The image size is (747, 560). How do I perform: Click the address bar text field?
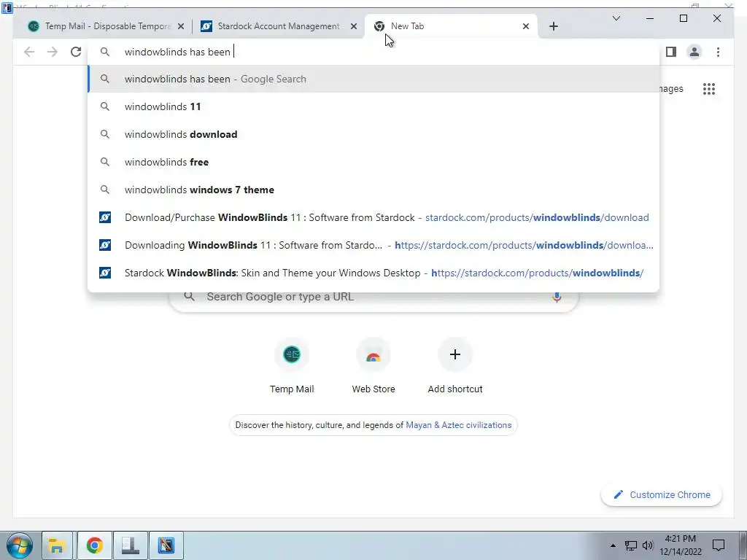point(373,52)
